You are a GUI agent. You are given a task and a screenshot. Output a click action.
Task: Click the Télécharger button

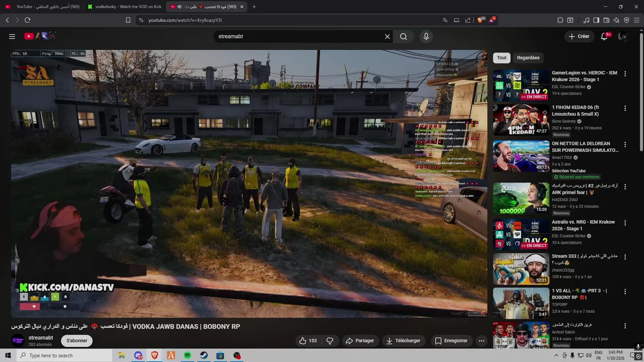pyautogui.click(x=403, y=340)
